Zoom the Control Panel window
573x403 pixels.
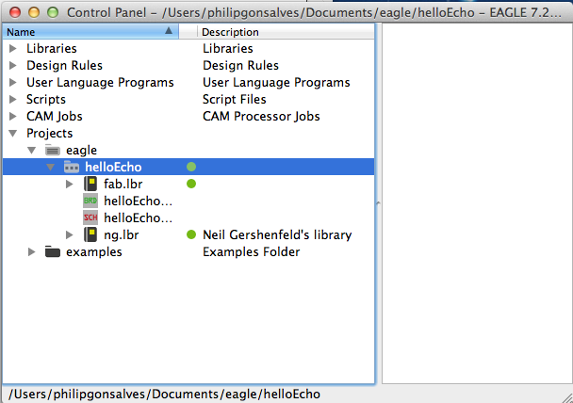point(53,12)
